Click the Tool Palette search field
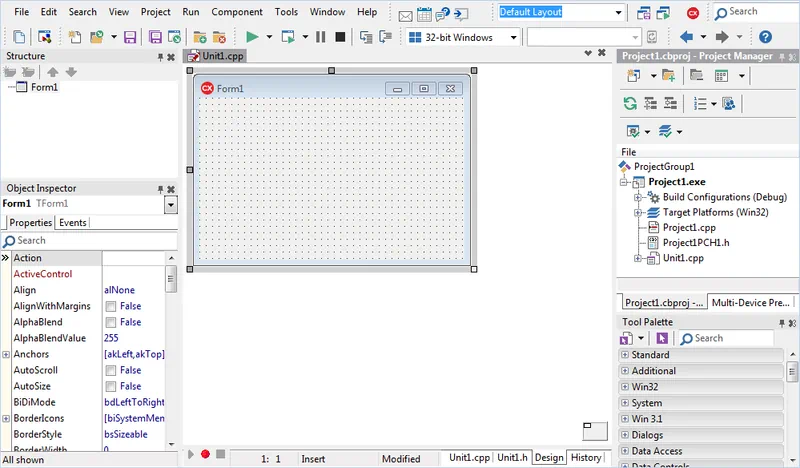Viewport: 800px width, 468px height. pyautogui.click(x=727, y=338)
